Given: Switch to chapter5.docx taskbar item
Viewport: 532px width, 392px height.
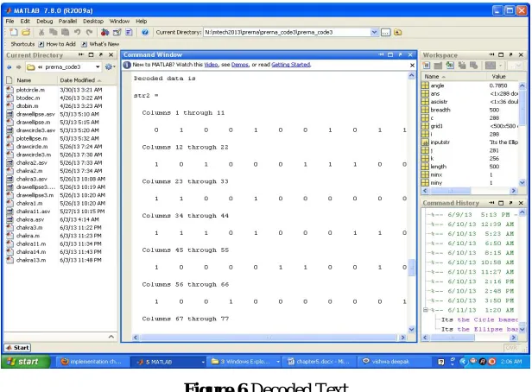Looking at the screenshot, I should point(318,362).
